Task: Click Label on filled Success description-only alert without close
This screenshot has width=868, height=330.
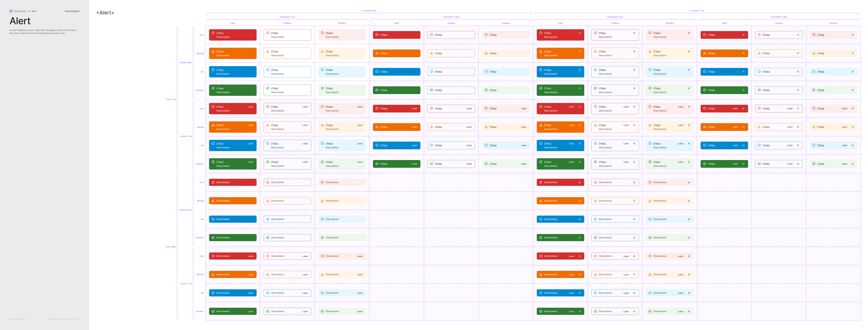Action: 251,312
